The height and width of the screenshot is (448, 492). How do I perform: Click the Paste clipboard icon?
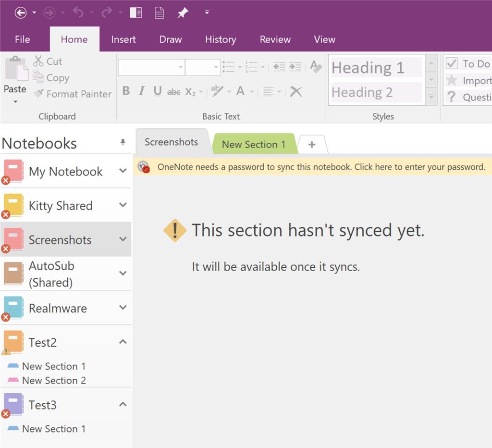[x=16, y=68]
